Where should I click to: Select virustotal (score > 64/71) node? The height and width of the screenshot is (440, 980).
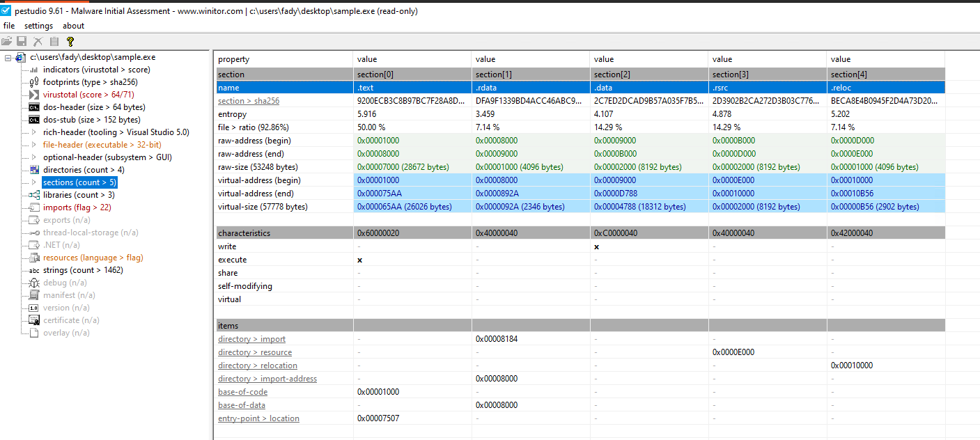[x=88, y=95]
